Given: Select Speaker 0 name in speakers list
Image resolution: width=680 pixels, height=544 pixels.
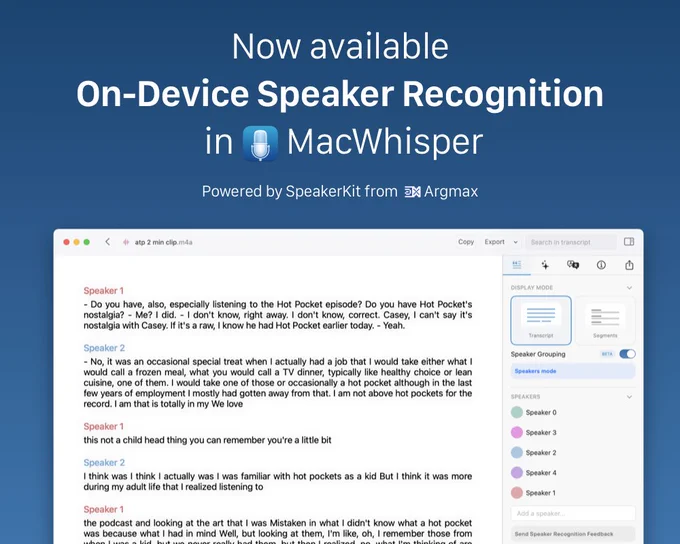Looking at the screenshot, I should coord(541,412).
